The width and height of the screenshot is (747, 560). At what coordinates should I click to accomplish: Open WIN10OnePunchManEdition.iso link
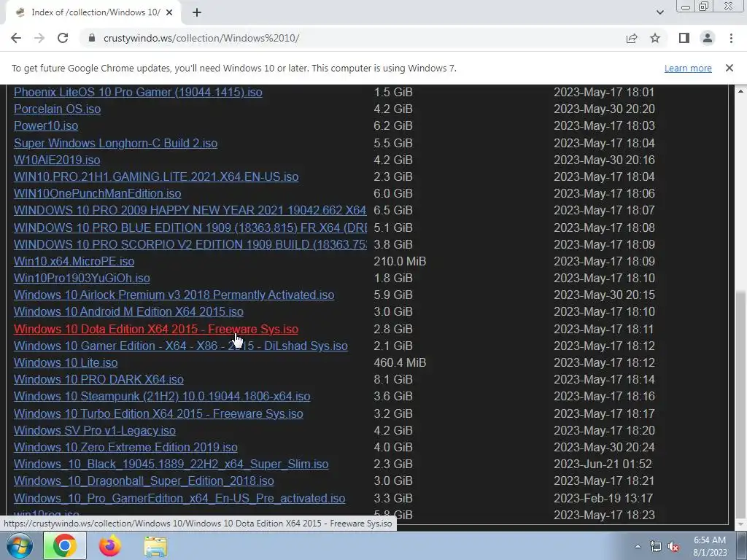97,193
